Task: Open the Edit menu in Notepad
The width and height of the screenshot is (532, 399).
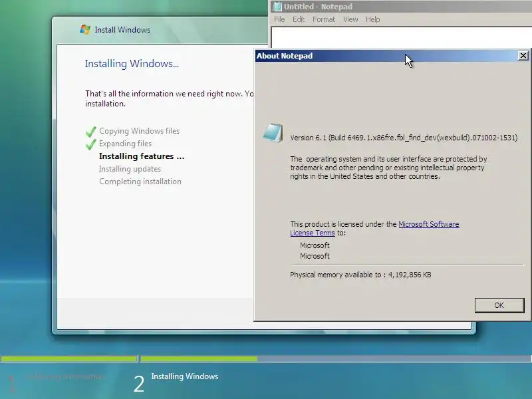Action: 299,19
